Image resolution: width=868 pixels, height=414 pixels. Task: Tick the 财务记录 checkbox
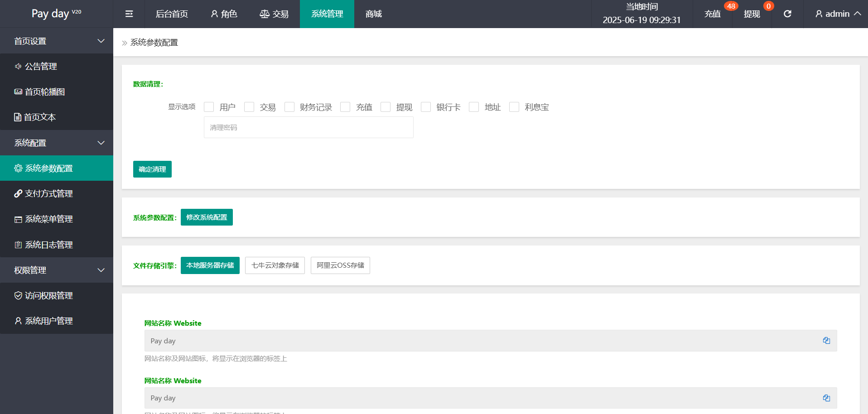tap(289, 107)
